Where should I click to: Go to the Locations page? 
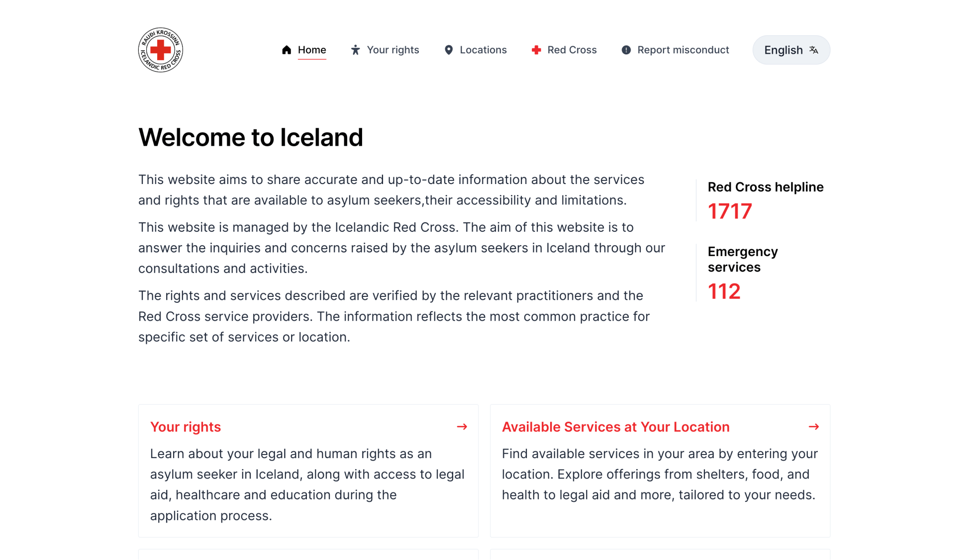(475, 50)
